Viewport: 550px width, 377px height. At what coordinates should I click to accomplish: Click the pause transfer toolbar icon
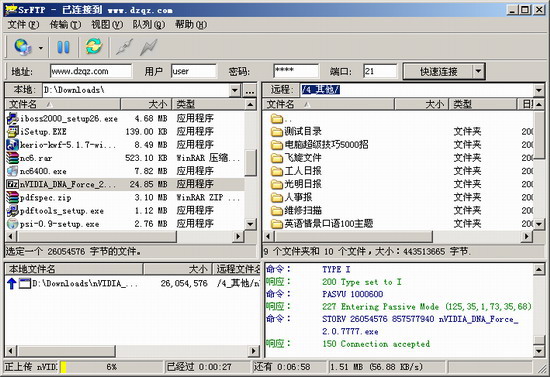(x=63, y=47)
